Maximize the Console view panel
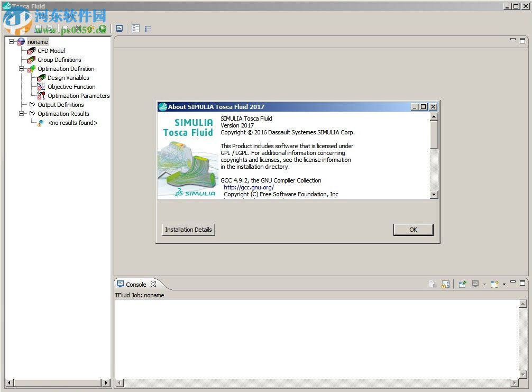Image resolution: width=532 pixels, height=392 pixels. pos(522,282)
